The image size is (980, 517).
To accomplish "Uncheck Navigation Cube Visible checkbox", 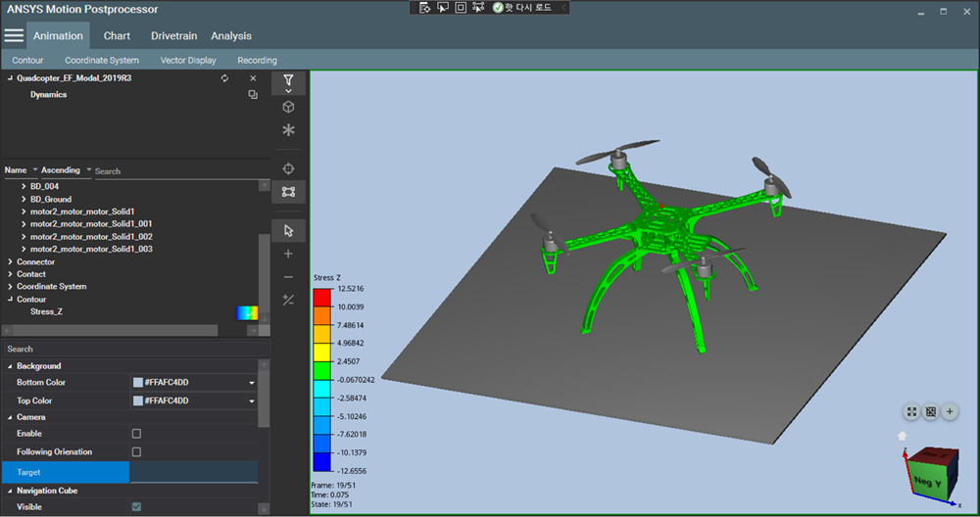I will pos(136,507).
